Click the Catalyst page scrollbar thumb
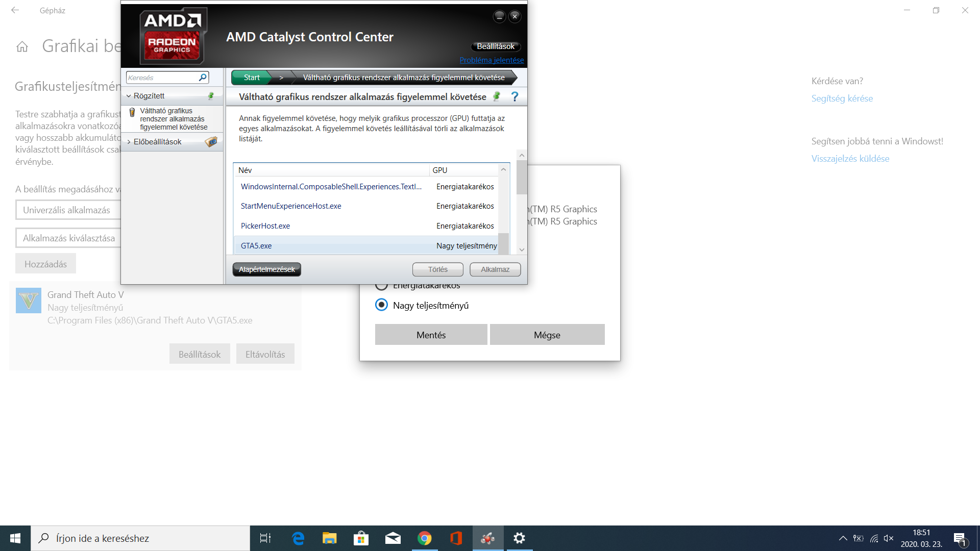980x551 pixels. (x=522, y=178)
